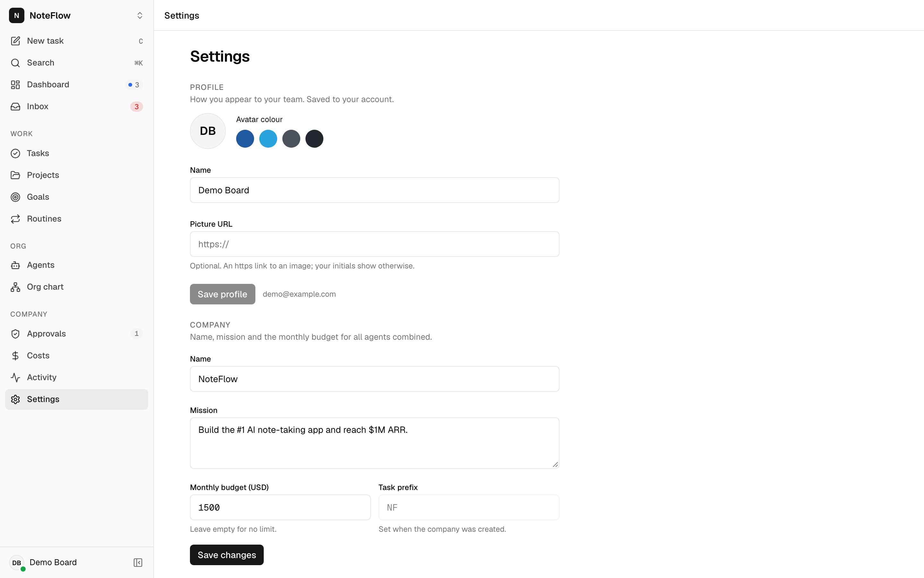Go to Dashboard in the sidebar
This screenshot has height=578, width=924.
(76, 84)
